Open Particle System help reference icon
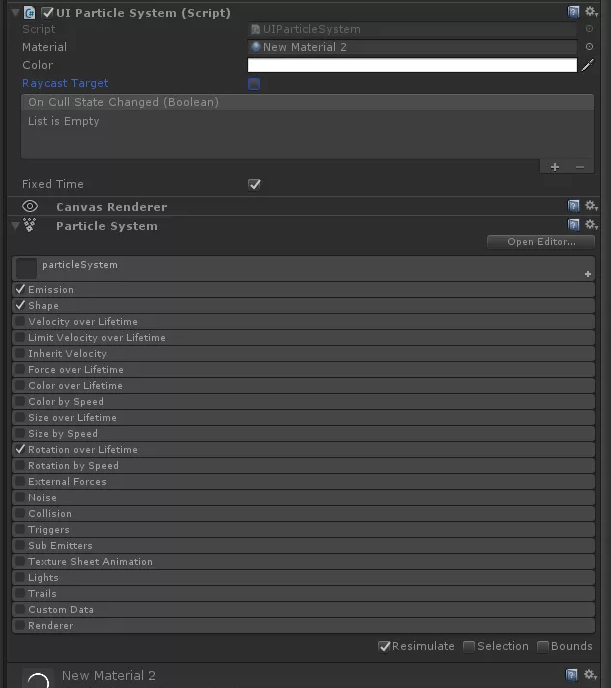This screenshot has width=611, height=688. 574,225
